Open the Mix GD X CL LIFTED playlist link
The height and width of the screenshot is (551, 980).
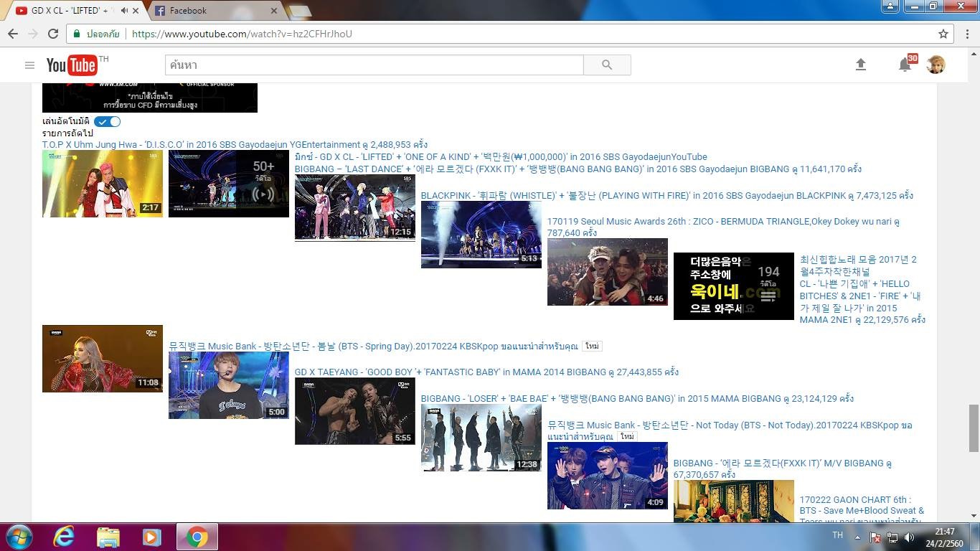click(501, 156)
